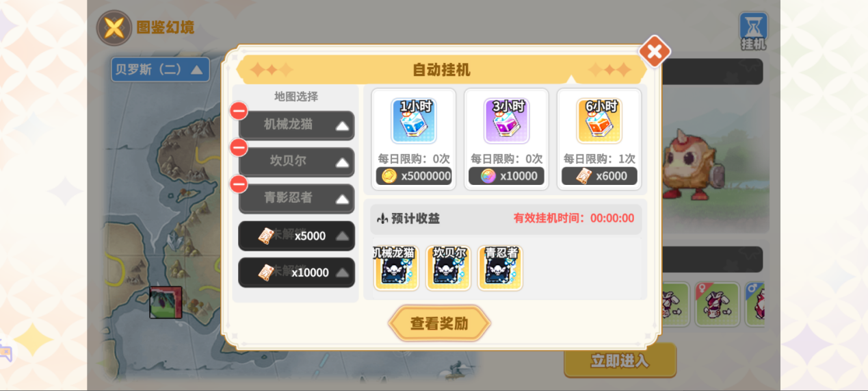868x391 pixels.
Task: Tap the 坎贝尔 reward card icon
Action: [x=448, y=268]
